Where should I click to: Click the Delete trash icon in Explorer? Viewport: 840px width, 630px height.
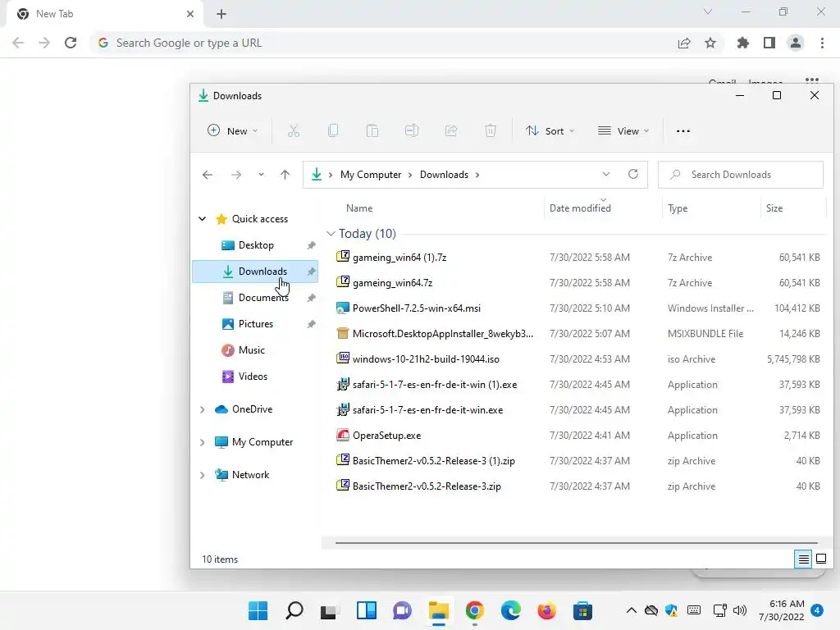(x=491, y=130)
